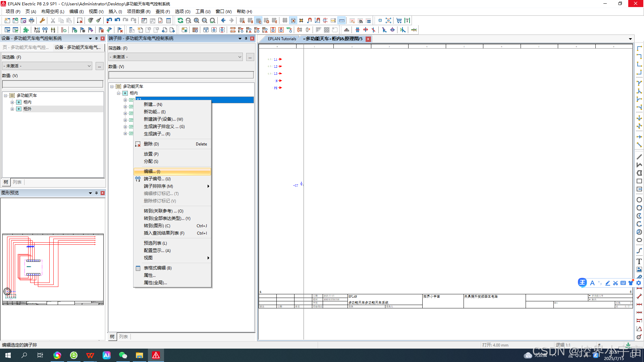This screenshot has height=362, width=644.
Task: Collapse the 柜内 node in 端子排 tree
Action: coord(119,93)
